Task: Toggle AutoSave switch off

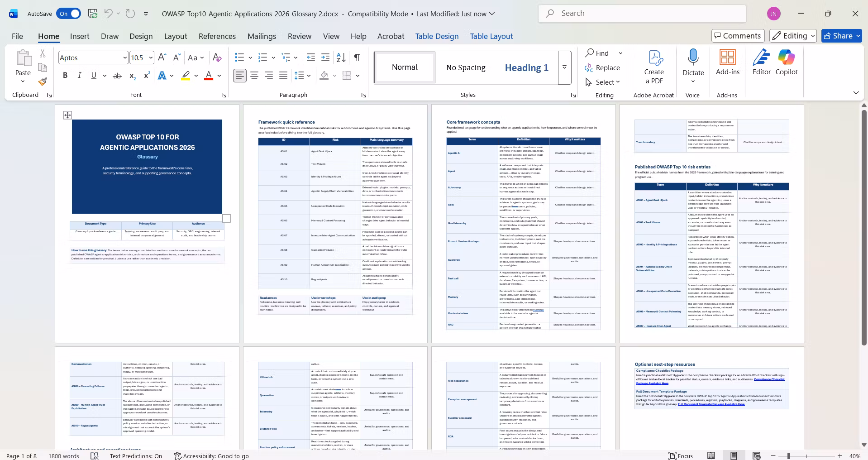Action: [69, 14]
